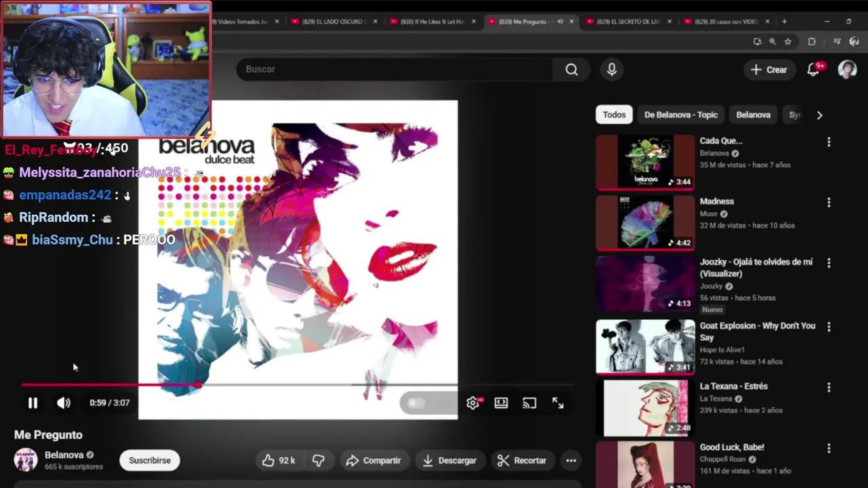Open options menu for Madness video

(829, 203)
